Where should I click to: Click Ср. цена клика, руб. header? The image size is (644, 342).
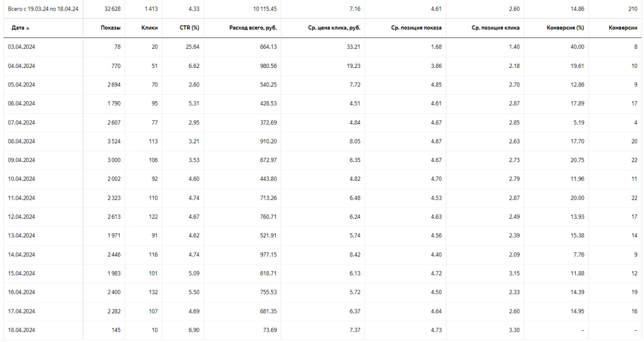[334, 28]
